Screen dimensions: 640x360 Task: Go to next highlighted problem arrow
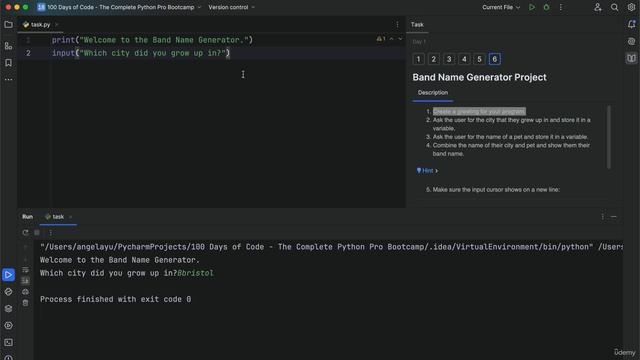400,39
